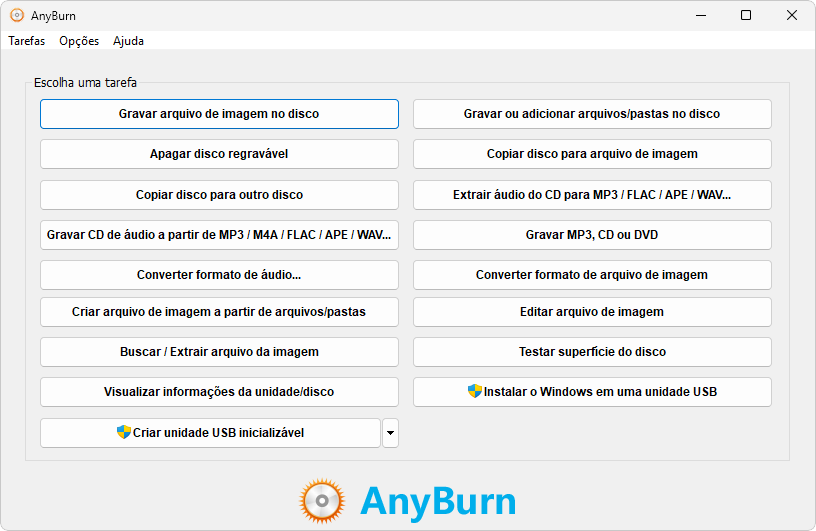The image size is (816, 531).
Task: Choose Extrair áudio do CD para MP3
Action: point(592,195)
